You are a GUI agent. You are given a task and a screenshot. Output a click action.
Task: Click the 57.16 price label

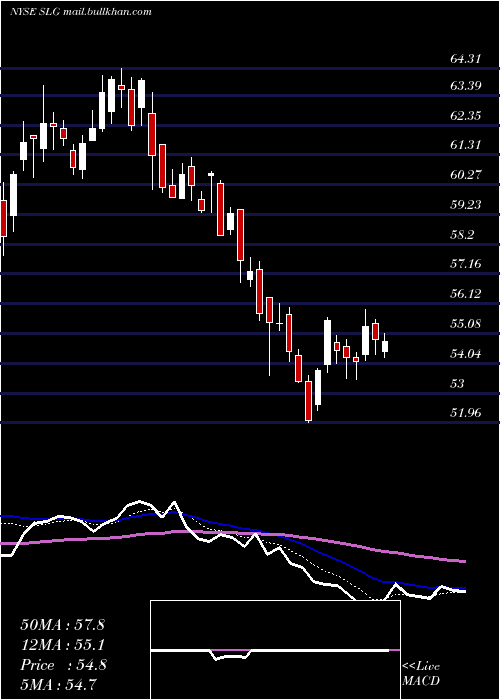pyautogui.click(x=466, y=264)
